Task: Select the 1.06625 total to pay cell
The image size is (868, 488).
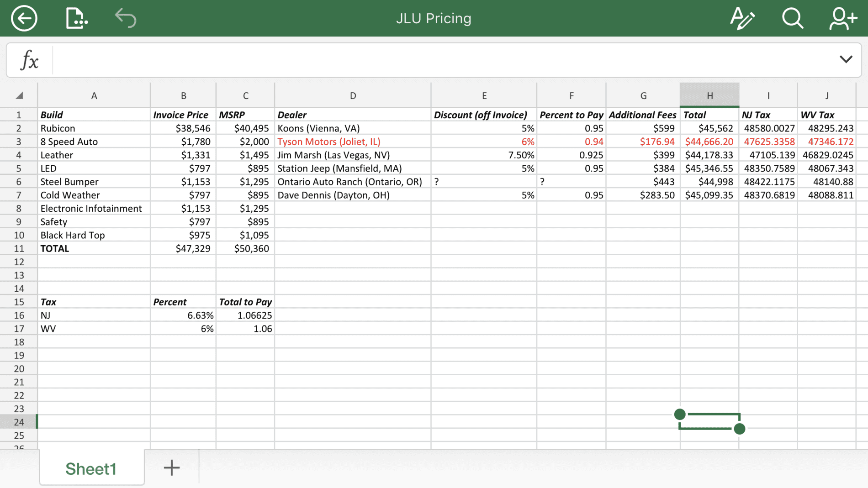Action: tap(245, 315)
